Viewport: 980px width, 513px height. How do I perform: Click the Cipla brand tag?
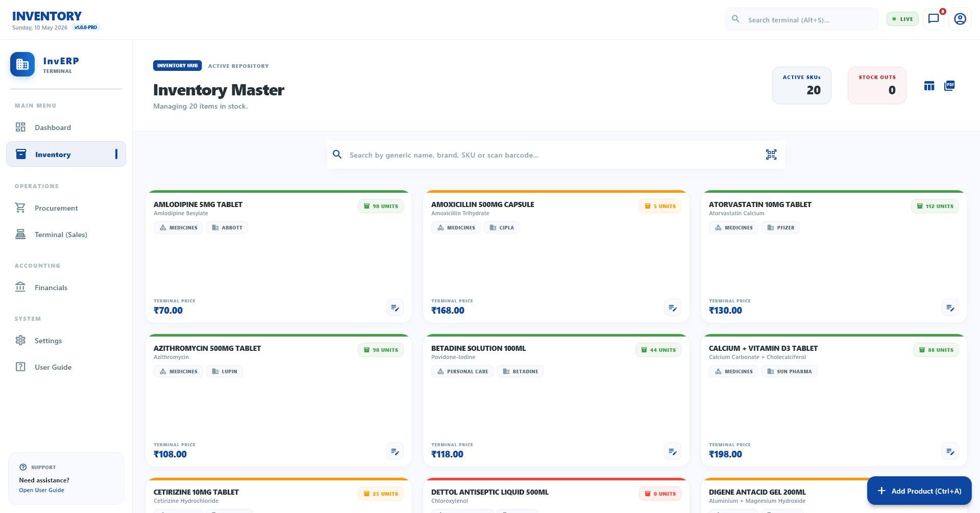[x=502, y=227]
